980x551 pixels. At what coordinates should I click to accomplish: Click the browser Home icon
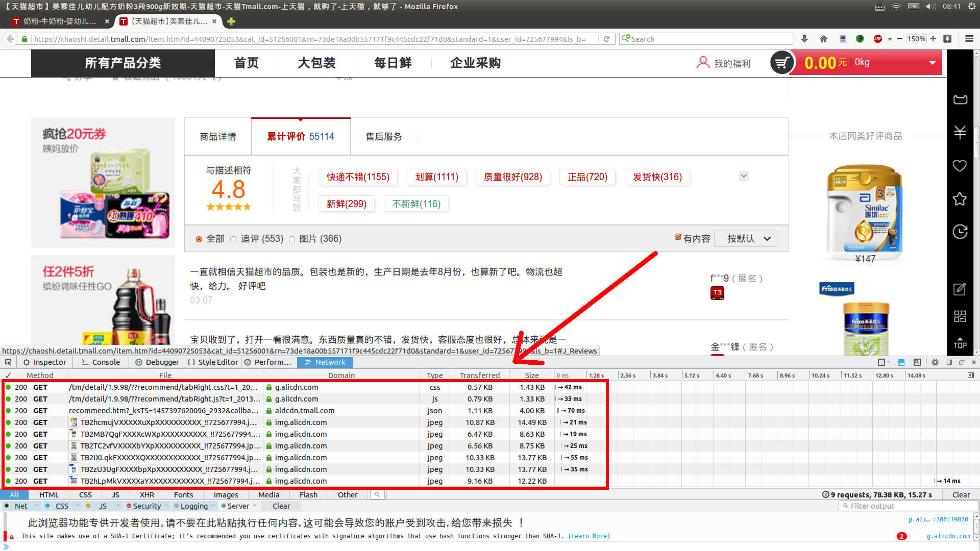[823, 39]
